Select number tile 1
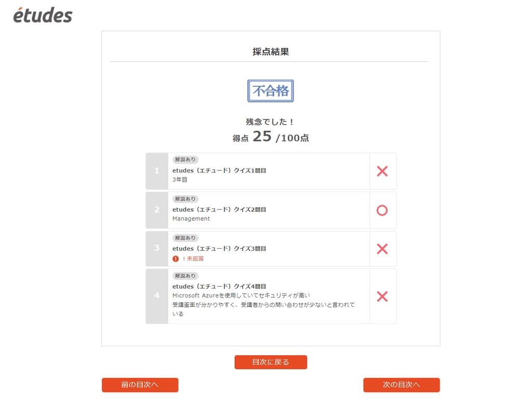 point(157,171)
